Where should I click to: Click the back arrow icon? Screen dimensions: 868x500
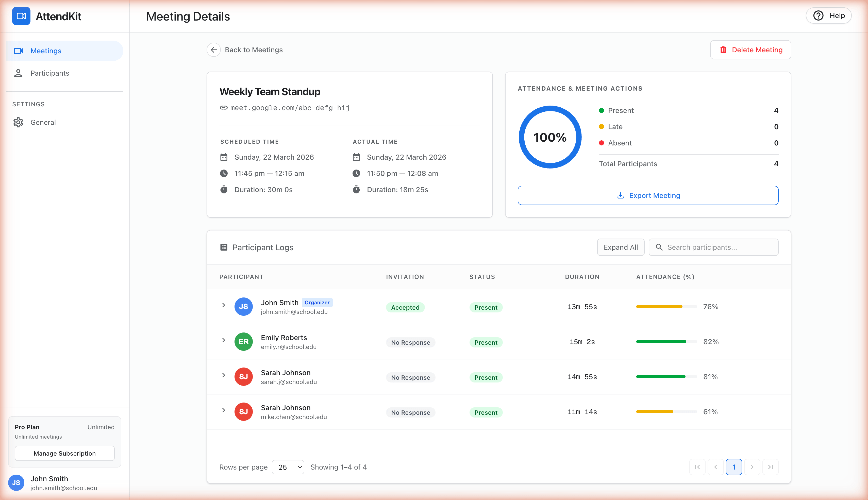pos(213,50)
